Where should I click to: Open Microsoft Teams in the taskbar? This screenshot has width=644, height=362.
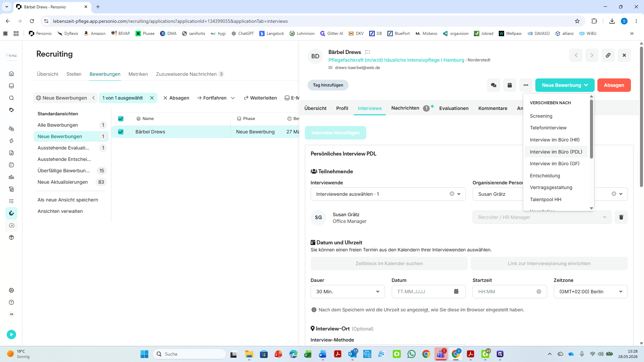[x=441, y=354]
